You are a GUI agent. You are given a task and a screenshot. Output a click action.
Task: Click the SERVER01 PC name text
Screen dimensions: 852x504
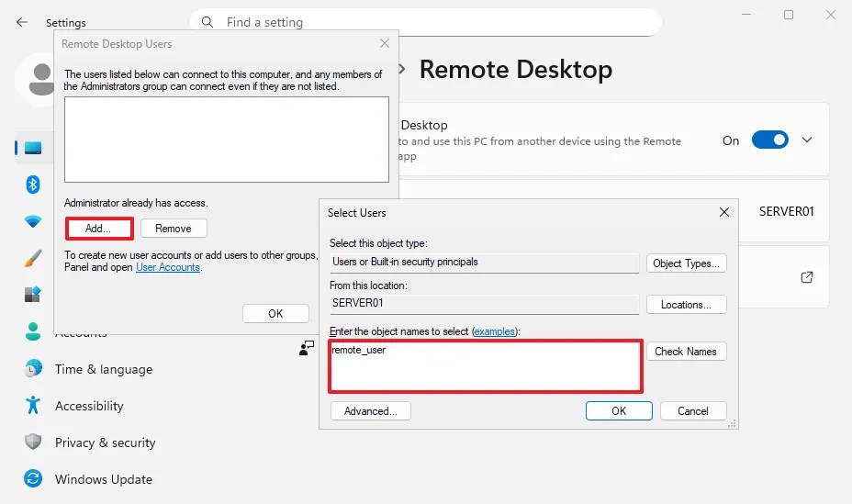[x=786, y=211]
